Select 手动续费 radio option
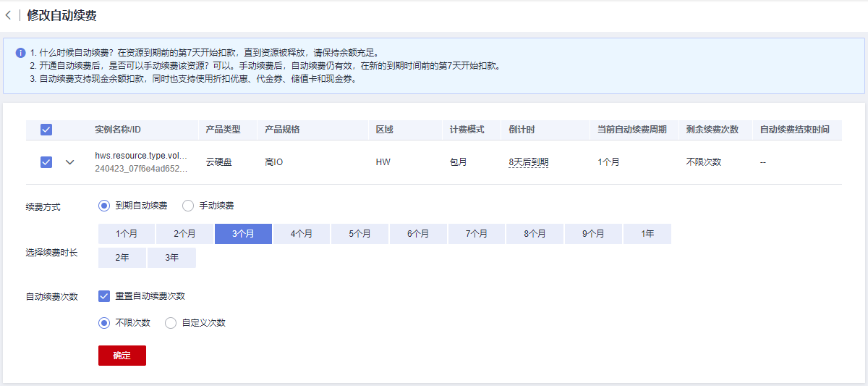 (188, 206)
